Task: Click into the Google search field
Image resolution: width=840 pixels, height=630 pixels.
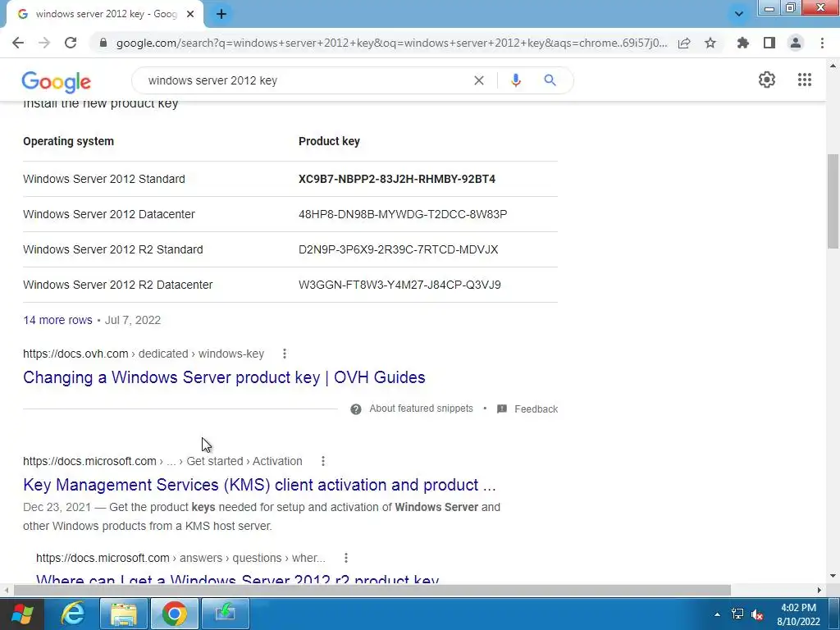Action: 305,80
